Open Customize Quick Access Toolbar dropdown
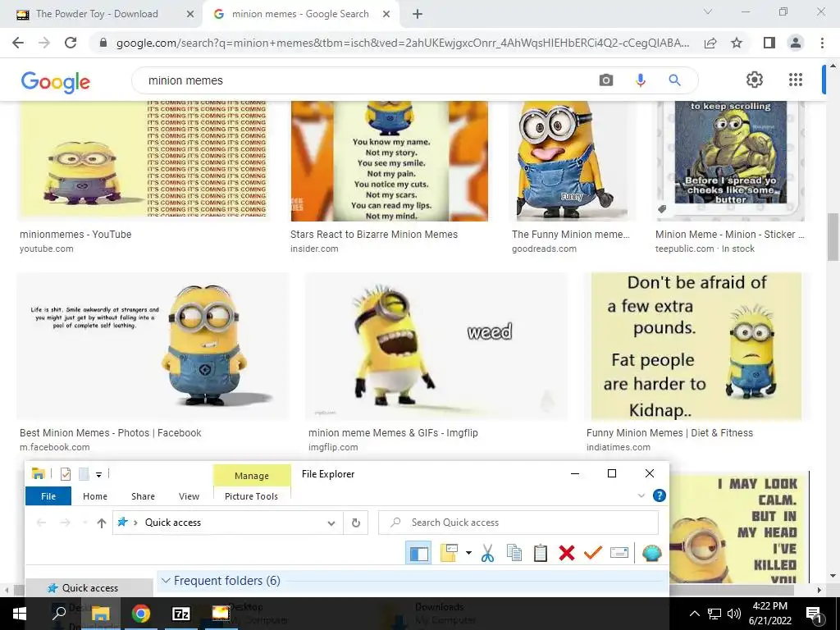840x630 pixels. point(98,474)
